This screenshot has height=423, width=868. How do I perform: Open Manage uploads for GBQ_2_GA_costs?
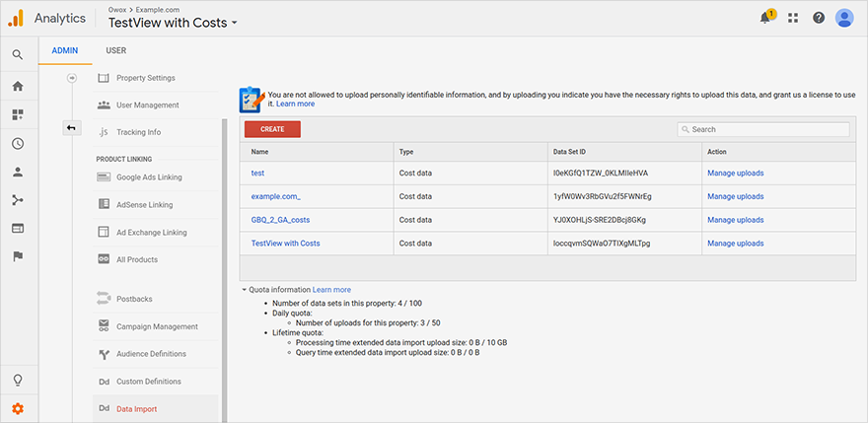(x=735, y=220)
